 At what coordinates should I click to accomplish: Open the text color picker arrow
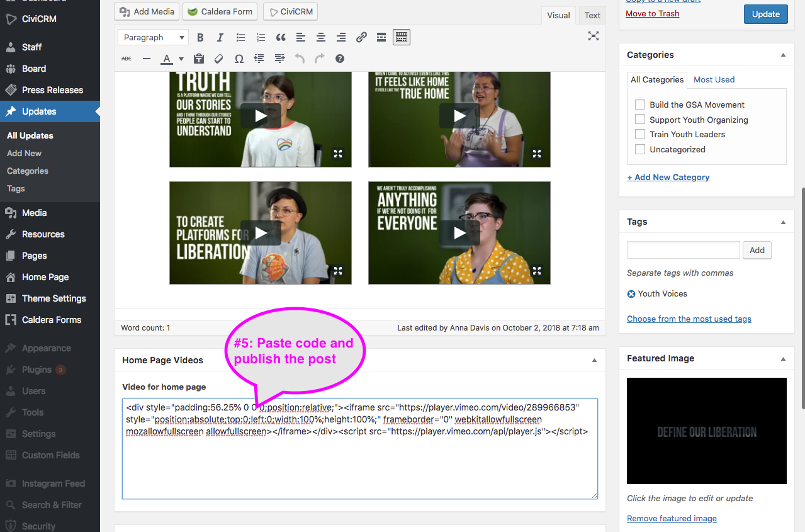point(181,59)
